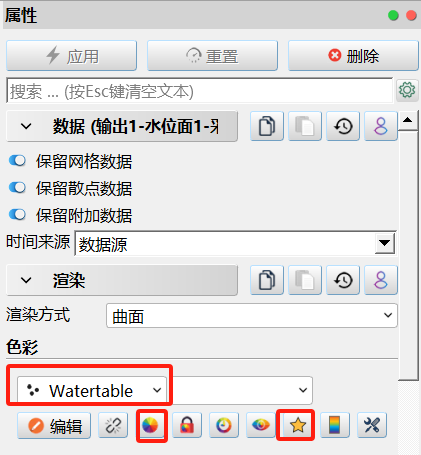Viewport: 421px width, 455px height.
Task: Click the colorful eye visibility icon
Action: tap(261, 426)
